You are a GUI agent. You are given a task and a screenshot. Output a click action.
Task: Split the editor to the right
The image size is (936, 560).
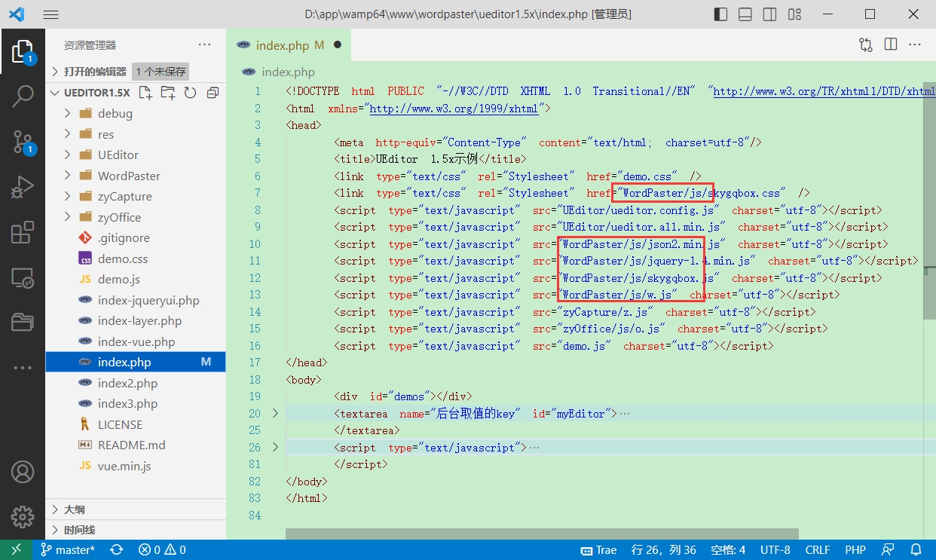pos(891,44)
